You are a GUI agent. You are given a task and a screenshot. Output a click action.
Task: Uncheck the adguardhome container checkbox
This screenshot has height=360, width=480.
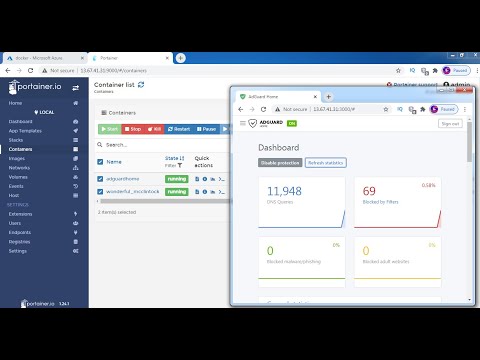click(100, 179)
